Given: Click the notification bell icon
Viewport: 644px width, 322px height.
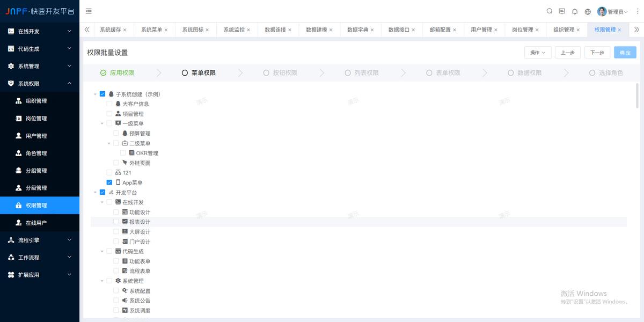Looking at the screenshot, I should [575, 11].
